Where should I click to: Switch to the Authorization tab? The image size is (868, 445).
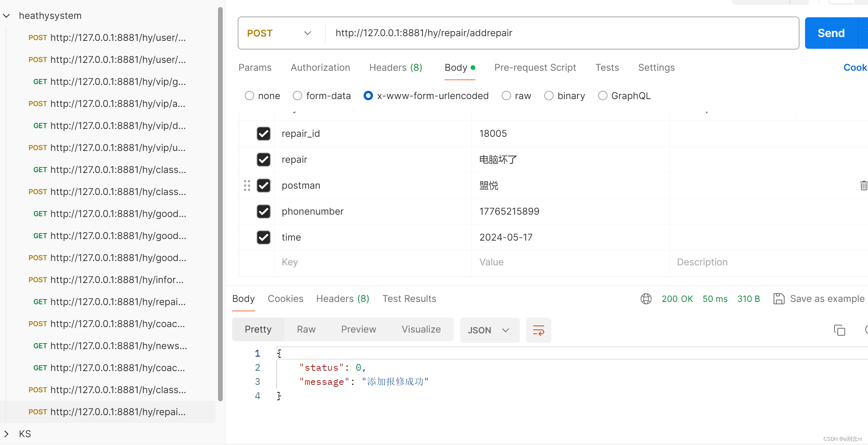pyautogui.click(x=320, y=68)
